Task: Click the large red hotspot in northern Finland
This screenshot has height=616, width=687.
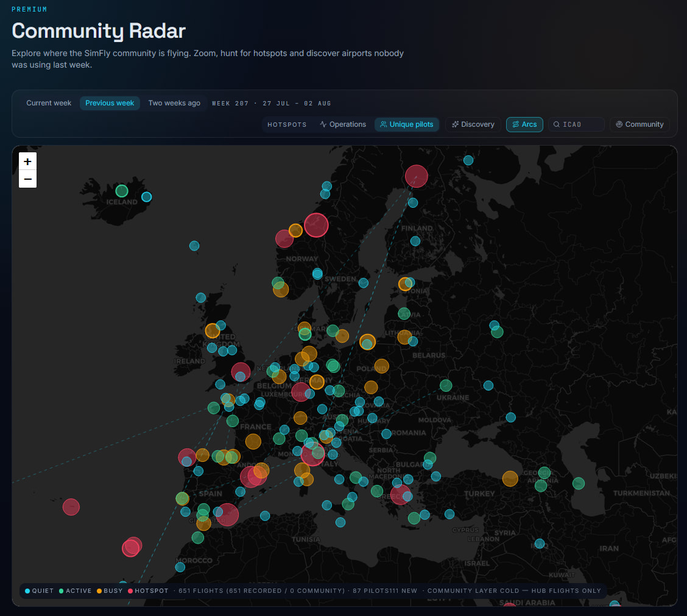Action: point(416,176)
